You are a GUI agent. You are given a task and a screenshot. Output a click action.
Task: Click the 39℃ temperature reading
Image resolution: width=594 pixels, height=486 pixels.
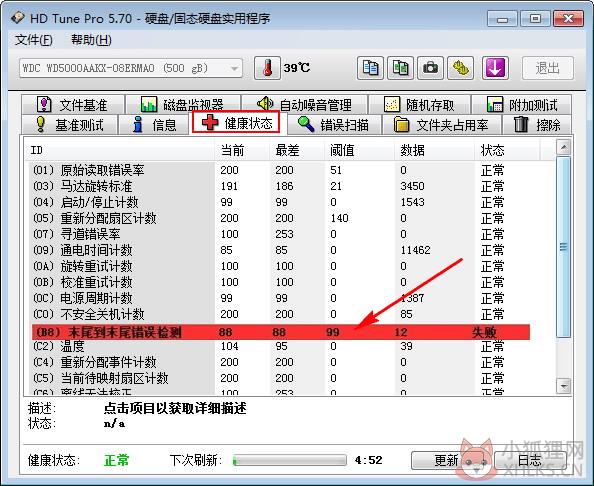tap(297, 68)
